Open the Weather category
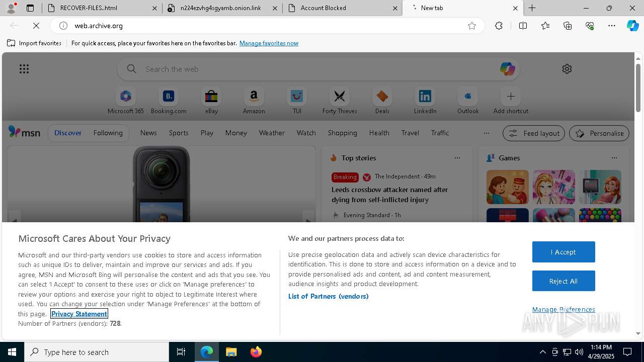 [272, 133]
